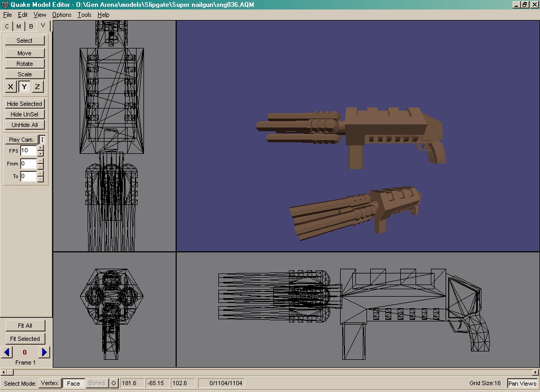
Task: Open the File menu
Action: click(x=7, y=15)
